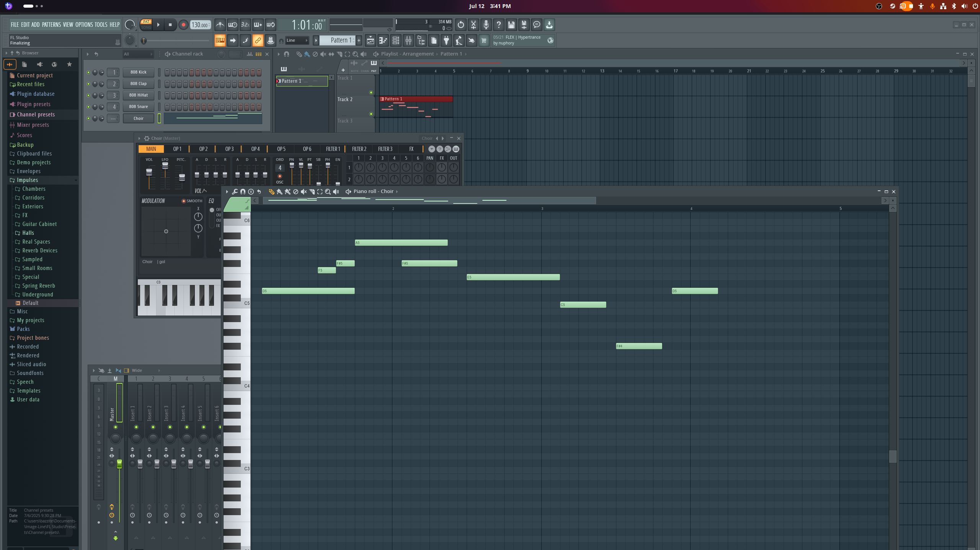Screen dimensions: 980x550
Task: Open the Playlist view icon
Action: pos(370,40)
